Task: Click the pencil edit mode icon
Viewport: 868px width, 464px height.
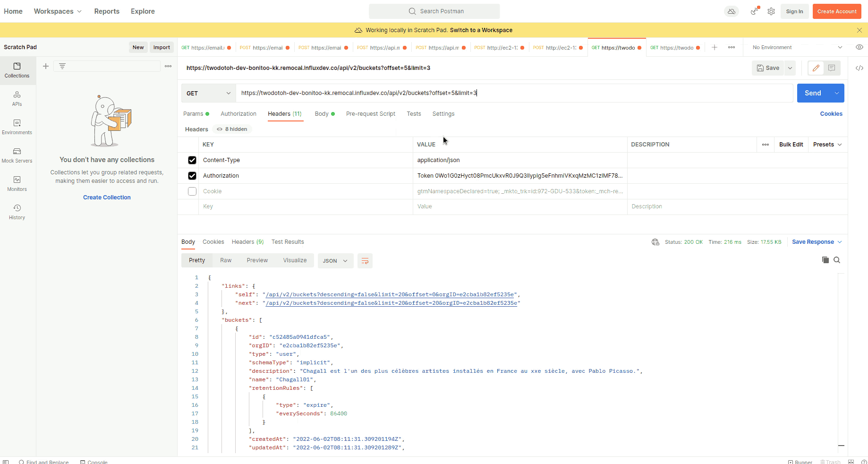Action: click(816, 68)
